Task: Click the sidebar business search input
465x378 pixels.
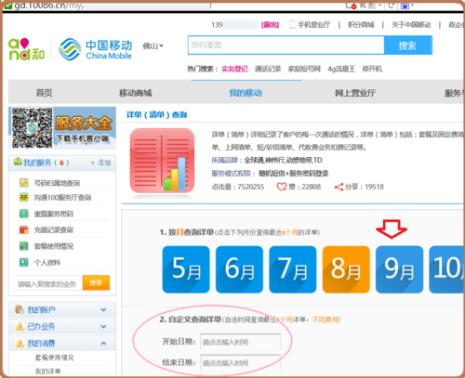Action: click(48, 284)
